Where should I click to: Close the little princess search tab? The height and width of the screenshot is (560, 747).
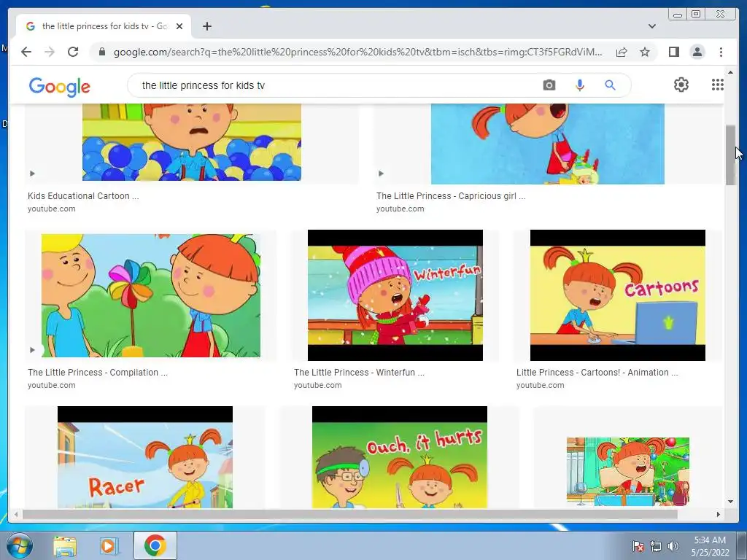pyautogui.click(x=179, y=26)
